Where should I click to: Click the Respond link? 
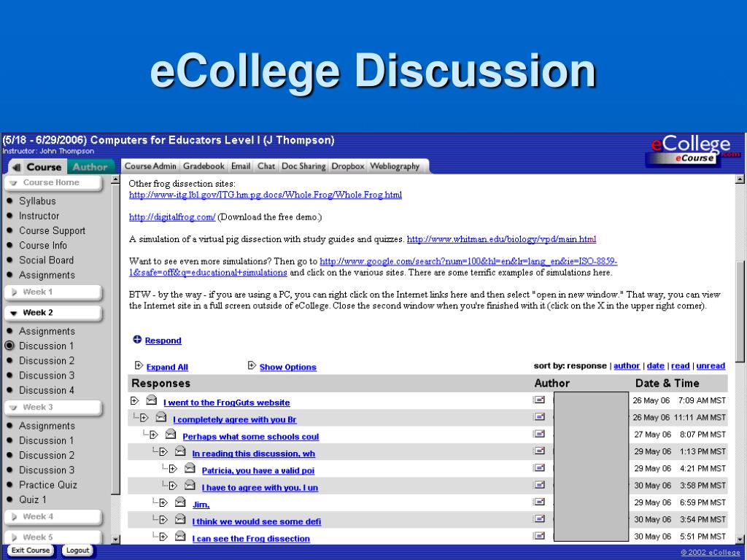(x=163, y=341)
